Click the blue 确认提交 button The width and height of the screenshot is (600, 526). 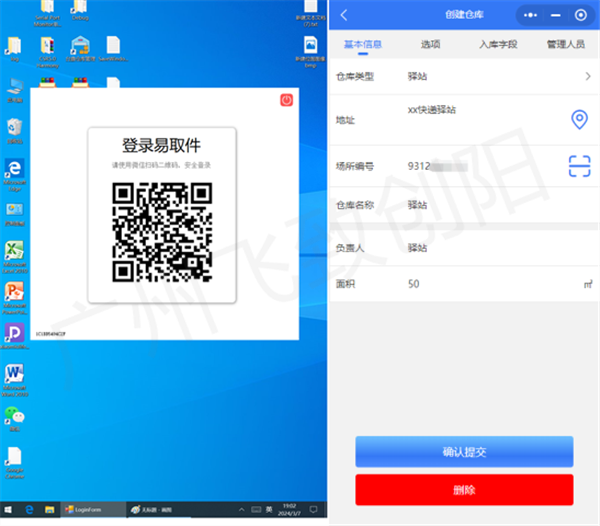(464, 452)
